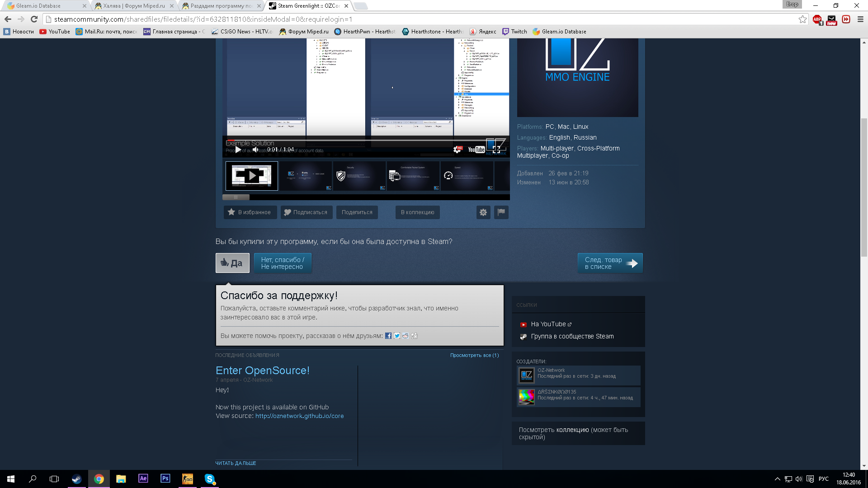Open video HD quality settings gear

(458, 150)
